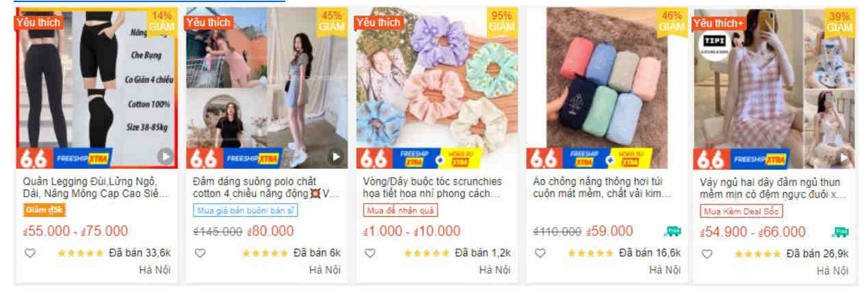
Task: Open Vòng/Dây buộc tóc scrunchies title
Action: click(x=432, y=188)
